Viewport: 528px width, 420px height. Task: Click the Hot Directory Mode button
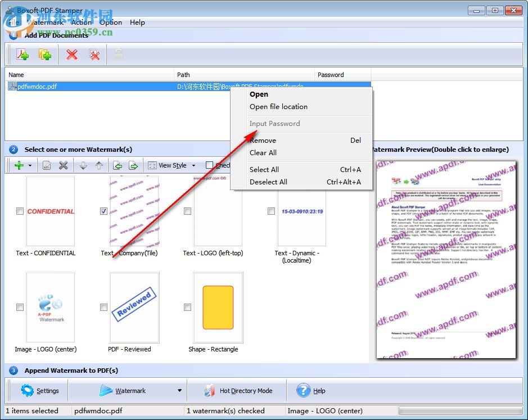pyautogui.click(x=238, y=391)
